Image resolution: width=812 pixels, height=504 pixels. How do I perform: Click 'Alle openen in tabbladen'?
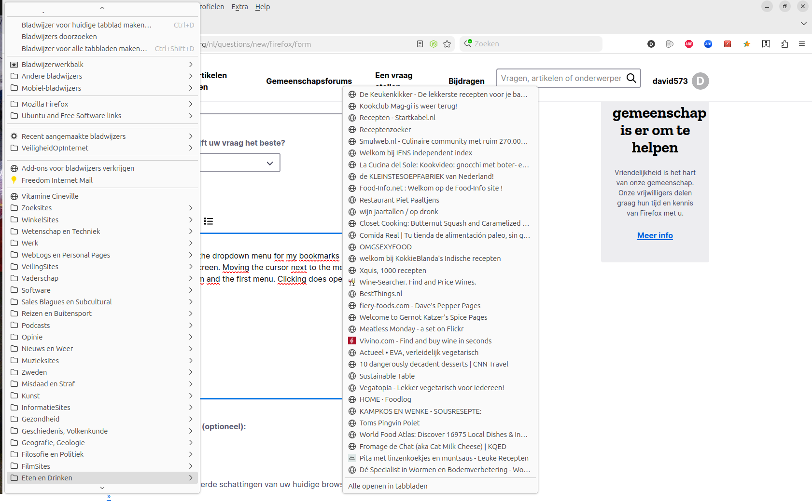click(388, 486)
